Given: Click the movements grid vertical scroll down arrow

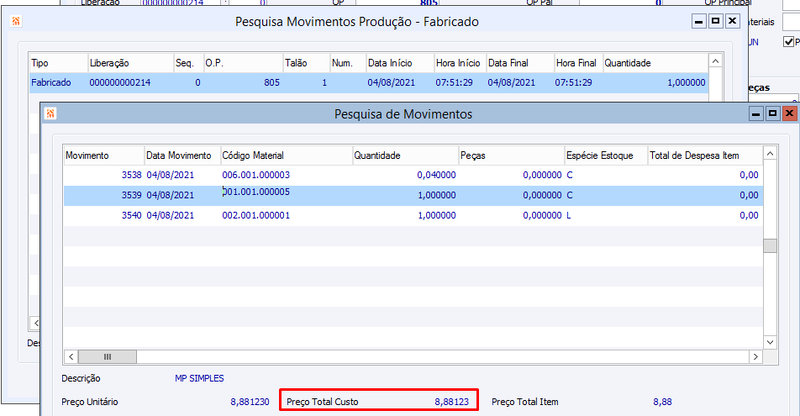Looking at the screenshot, I should (x=770, y=342).
